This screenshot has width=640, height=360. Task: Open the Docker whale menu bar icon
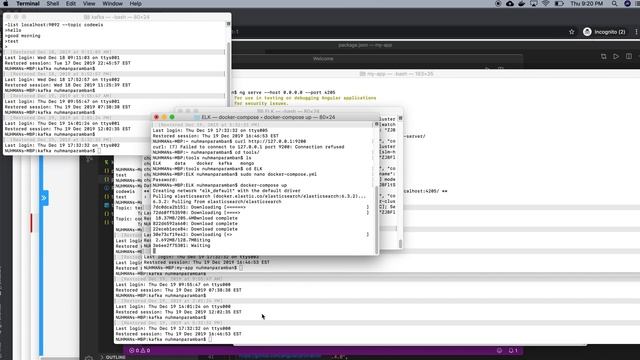coord(522,4)
